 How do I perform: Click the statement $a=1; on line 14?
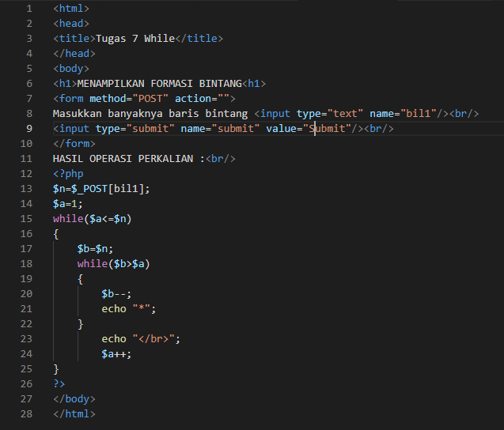(68, 204)
